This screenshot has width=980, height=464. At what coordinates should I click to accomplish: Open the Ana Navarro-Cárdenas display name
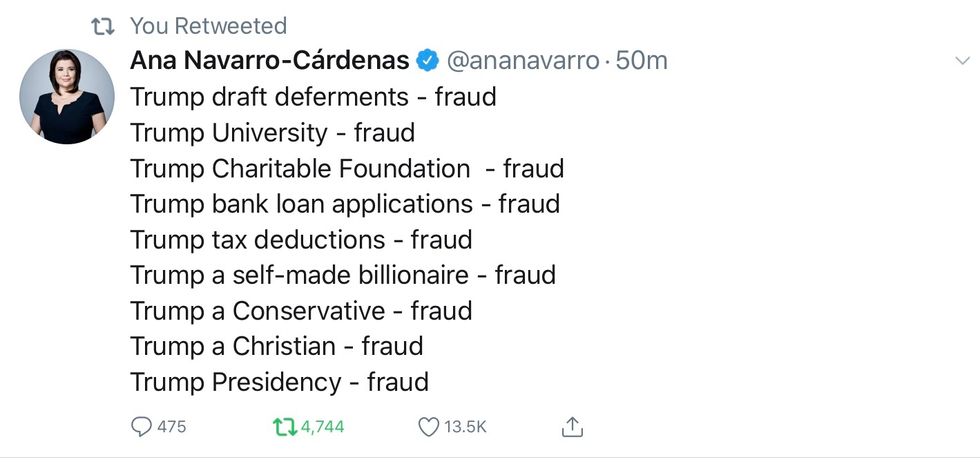[x=269, y=61]
